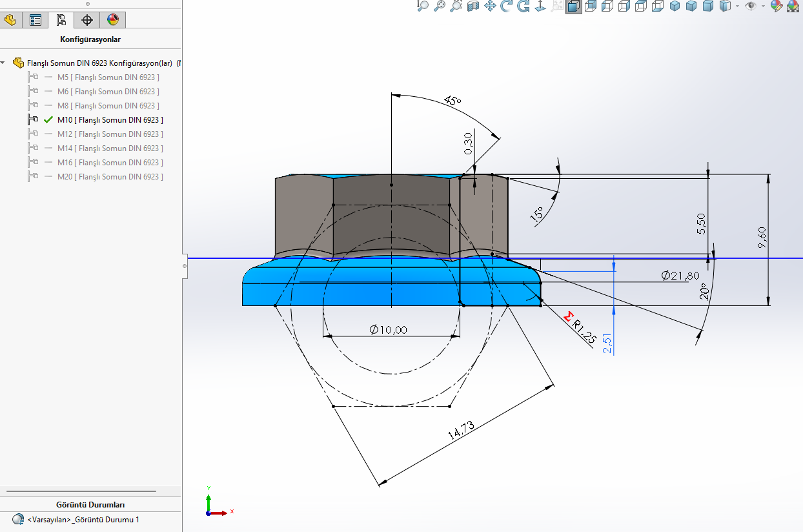Click the panel split handle at top of the left panel

[x=88, y=3]
